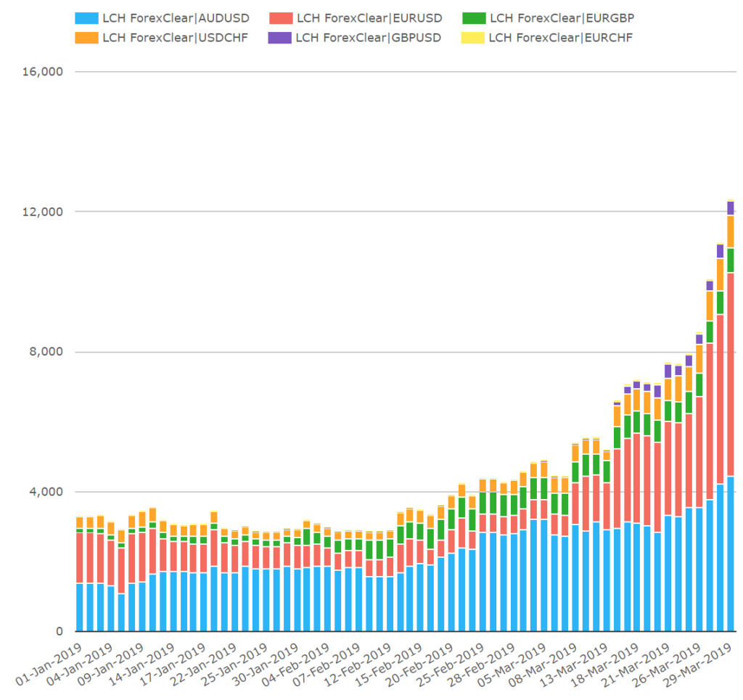
Task: Select the tallest red EURUSD bar segment
Action: click(x=731, y=374)
